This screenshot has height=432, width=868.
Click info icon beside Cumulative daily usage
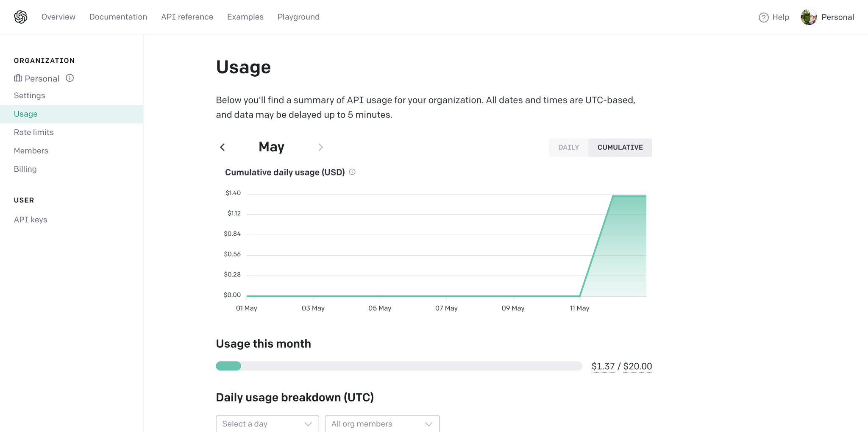click(x=352, y=172)
